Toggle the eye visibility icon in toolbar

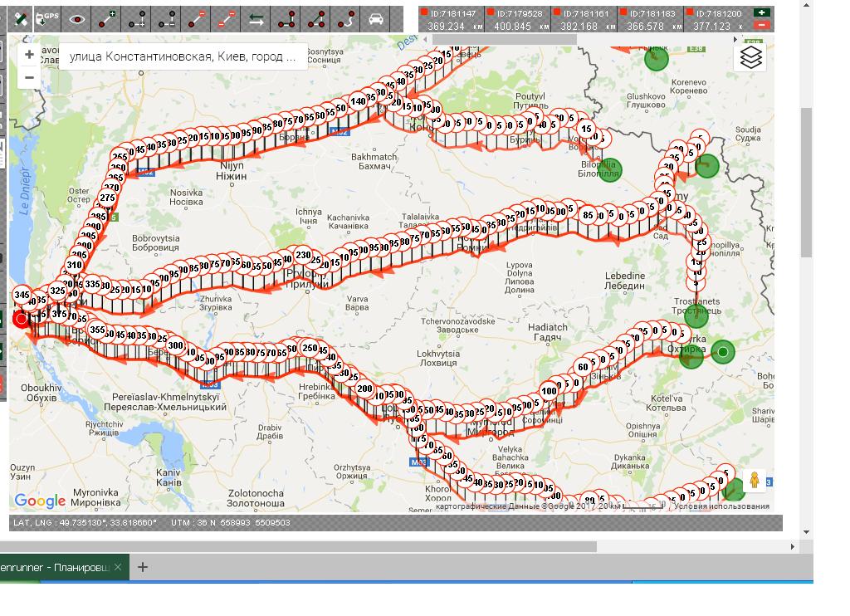coord(78,18)
